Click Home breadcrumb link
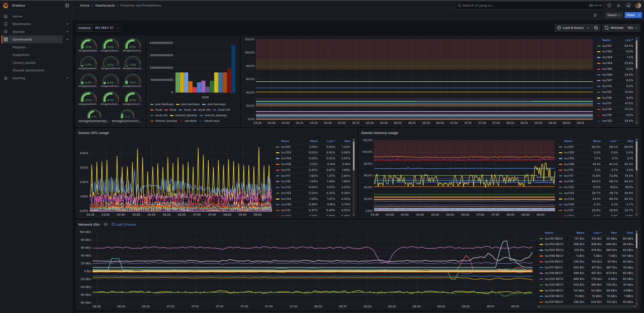The width and height of the screenshot is (644, 313). pos(85,5)
